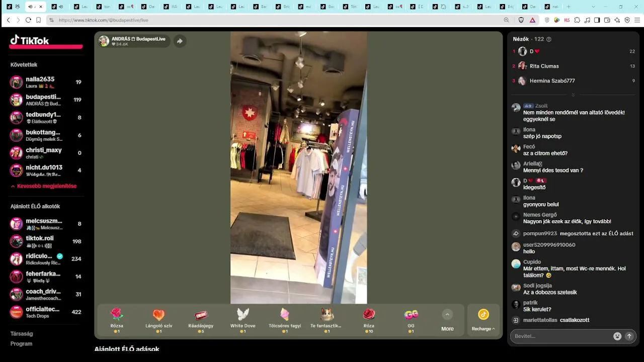
Task: Open bukottang... live channel
Action: pyautogui.click(x=46, y=135)
